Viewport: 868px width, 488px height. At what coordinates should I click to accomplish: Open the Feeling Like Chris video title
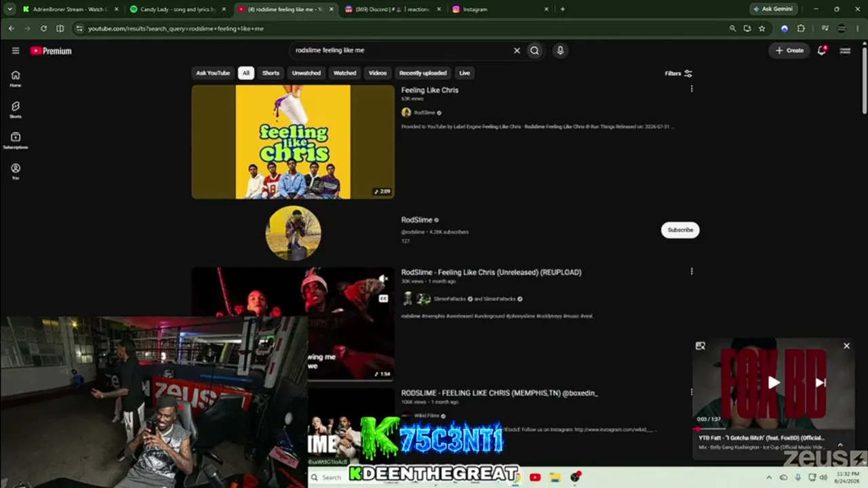tap(429, 90)
